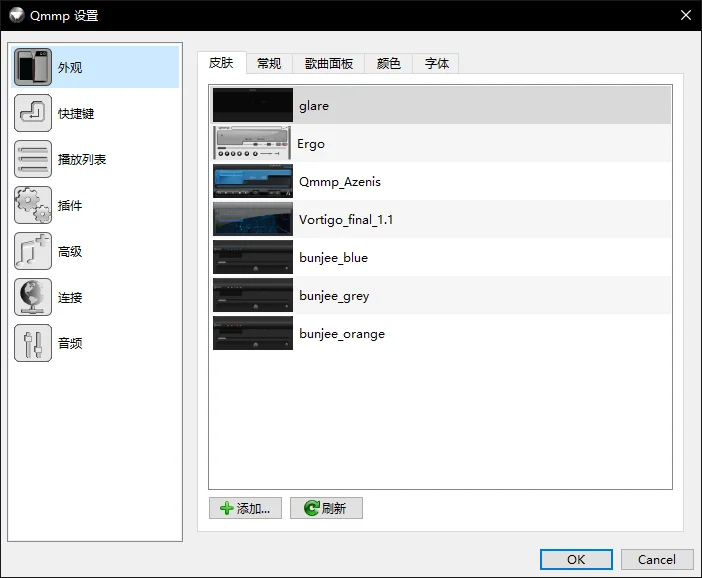Select the bunjee_blue skin thumbnail
Viewport: 702px width, 578px height.
click(x=253, y=257)
